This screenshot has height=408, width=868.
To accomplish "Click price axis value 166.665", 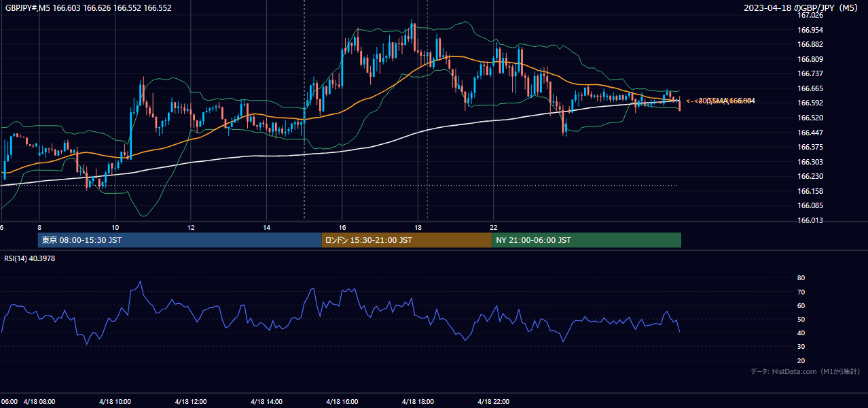I will pyautogui.click(x=810, y=88).
